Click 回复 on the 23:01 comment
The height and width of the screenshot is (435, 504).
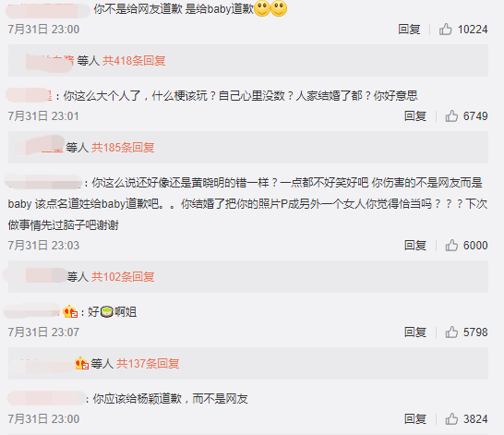pyautogui.click(x=415, y=116)
